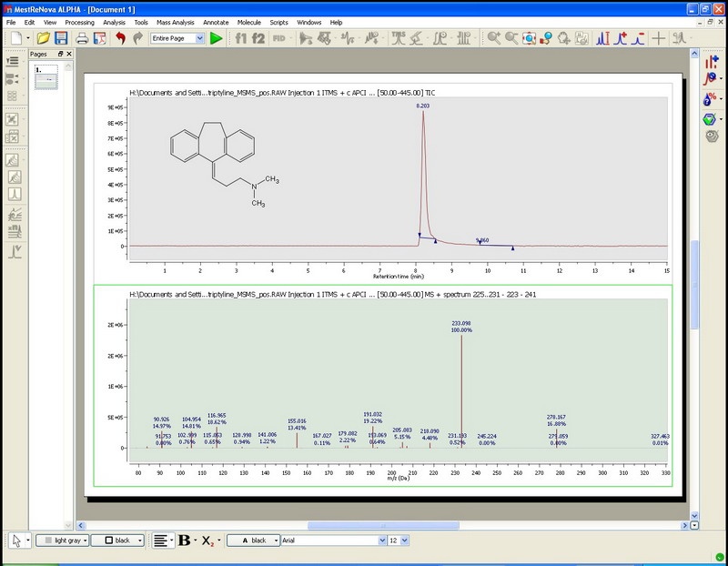Toggle the subscript X2 formatting button

(208, 540)
